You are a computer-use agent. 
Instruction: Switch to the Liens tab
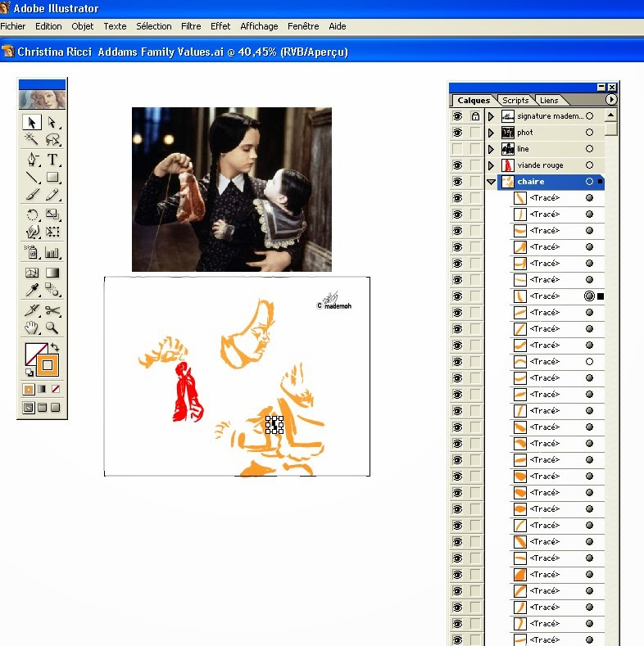pos(549,100)
